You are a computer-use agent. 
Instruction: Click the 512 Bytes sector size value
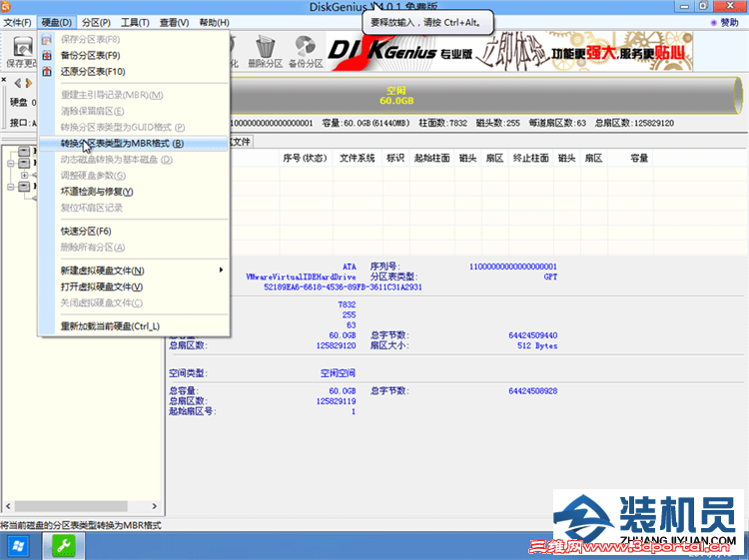[537, 345]
